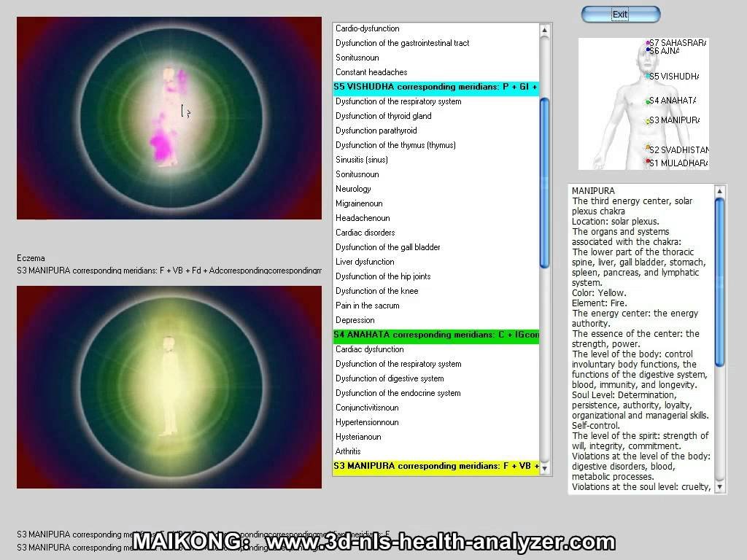The image size is (747, 560).
Task: Click the S7 Sahasrara chakra dot
Action: [648, 43]
